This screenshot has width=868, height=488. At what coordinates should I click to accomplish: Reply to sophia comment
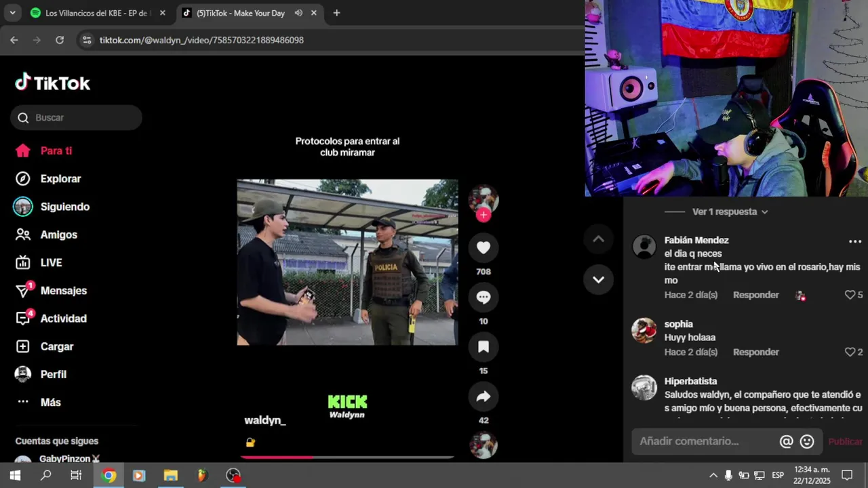point(756,352)
